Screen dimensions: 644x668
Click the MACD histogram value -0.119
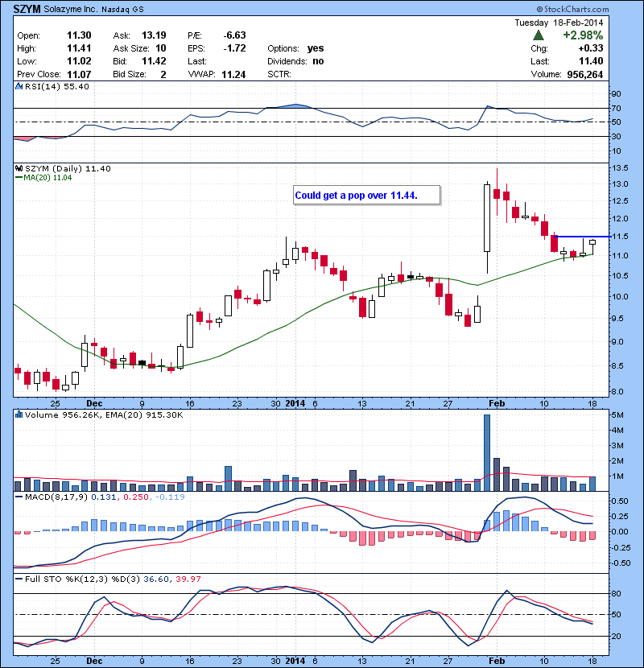[170, 497]
